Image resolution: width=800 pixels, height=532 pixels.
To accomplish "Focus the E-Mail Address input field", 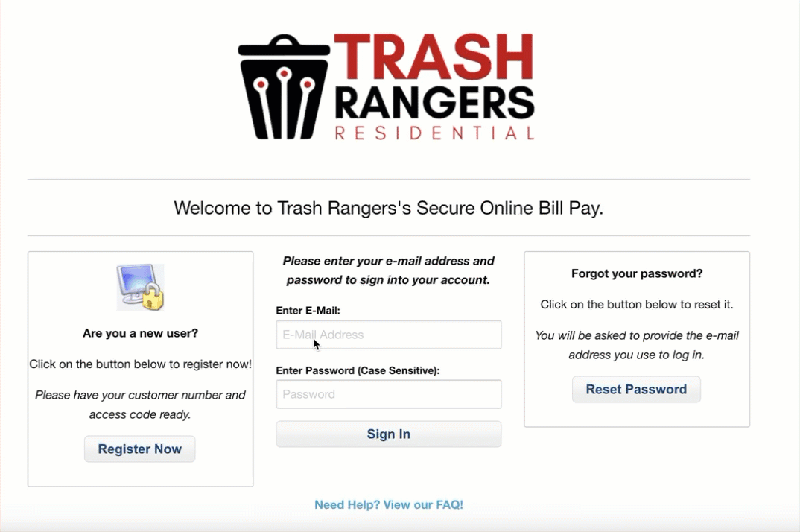I will tap(389, 335).
